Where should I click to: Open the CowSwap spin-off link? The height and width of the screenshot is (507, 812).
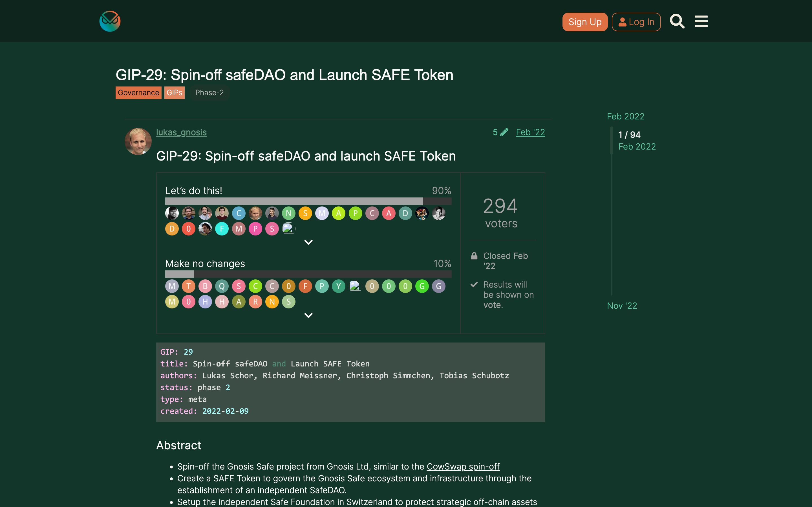pos(463,466)
